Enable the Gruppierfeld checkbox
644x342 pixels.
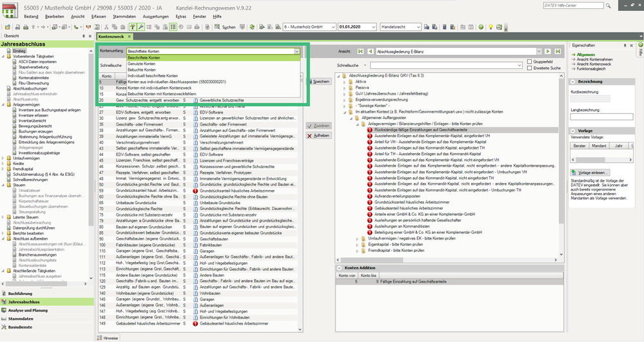pyautogui.click(x=530, y=62)
